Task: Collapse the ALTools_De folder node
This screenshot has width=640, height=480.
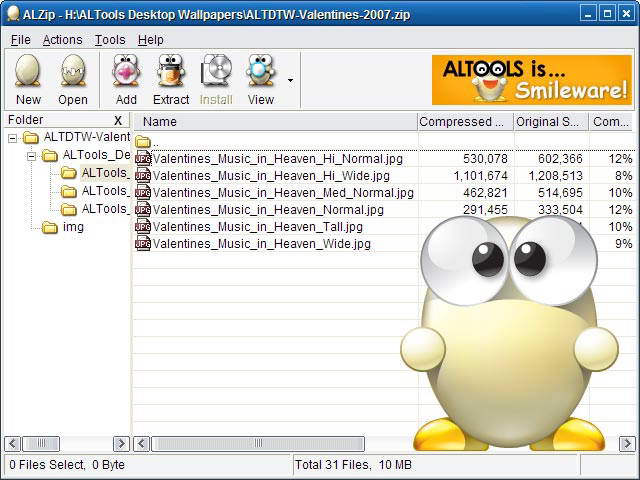Action: point(31,156)
